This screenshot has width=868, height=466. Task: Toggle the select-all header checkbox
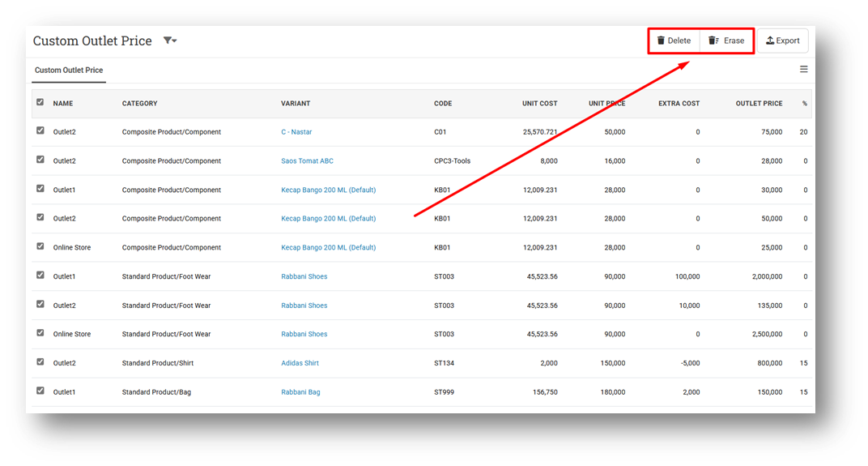click(40, 102)
